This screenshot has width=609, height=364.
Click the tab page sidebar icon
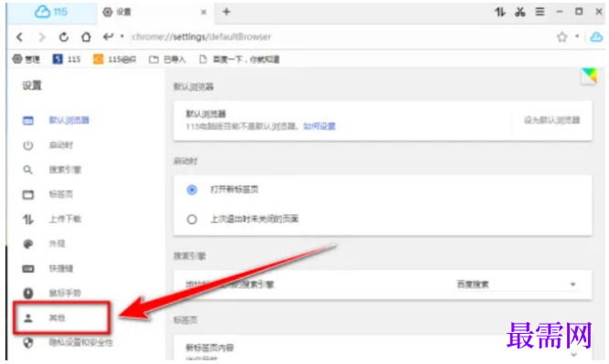pos(28,195)
